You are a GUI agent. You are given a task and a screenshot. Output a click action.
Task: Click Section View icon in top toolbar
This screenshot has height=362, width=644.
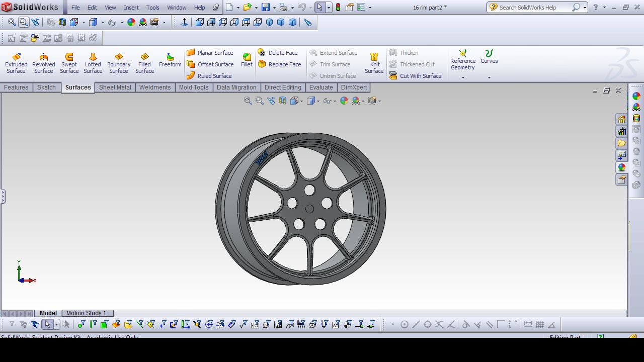[62, 22]
